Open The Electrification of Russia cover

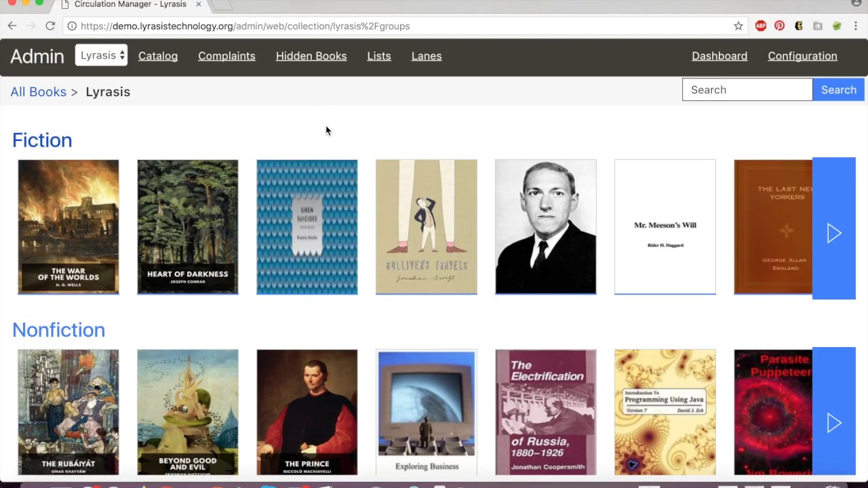(x=546, y=412)
